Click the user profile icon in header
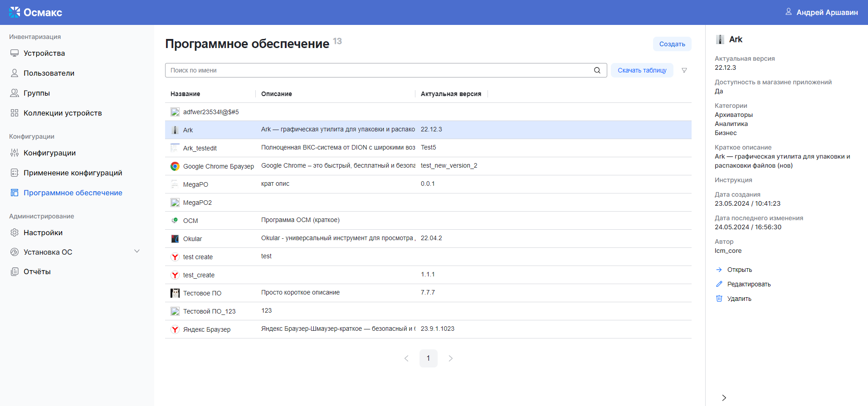Viewport: 868px width, 406px height. tap(788, 12)
